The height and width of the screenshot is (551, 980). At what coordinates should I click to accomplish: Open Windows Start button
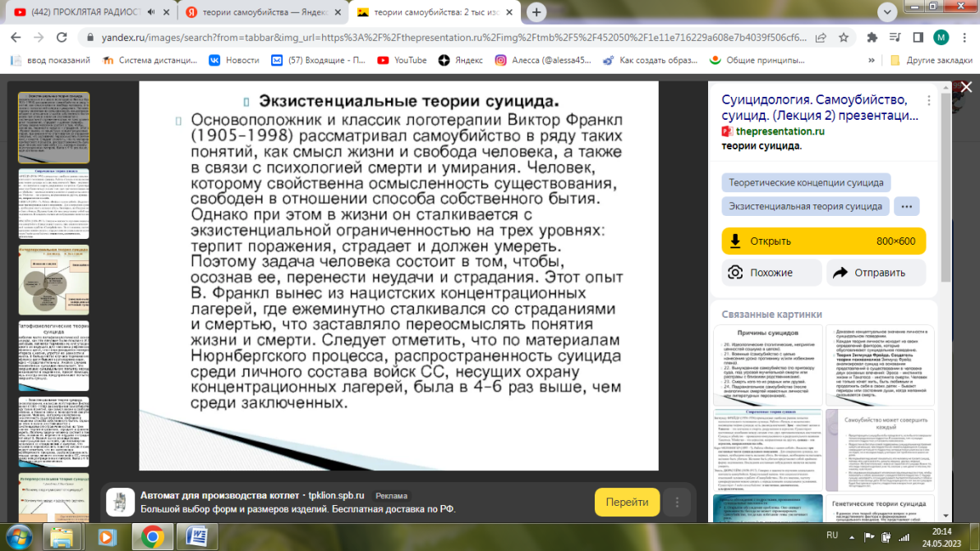tap(20, 537)
